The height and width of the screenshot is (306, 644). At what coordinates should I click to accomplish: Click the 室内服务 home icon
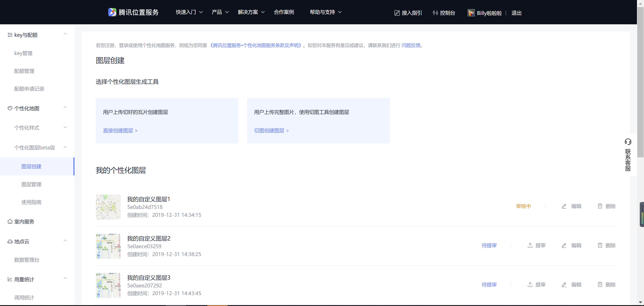click(x=10, y=221)
